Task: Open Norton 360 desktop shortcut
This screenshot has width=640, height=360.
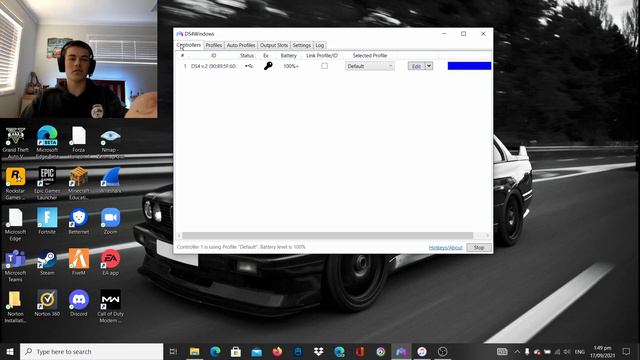Action: point(47,303)
